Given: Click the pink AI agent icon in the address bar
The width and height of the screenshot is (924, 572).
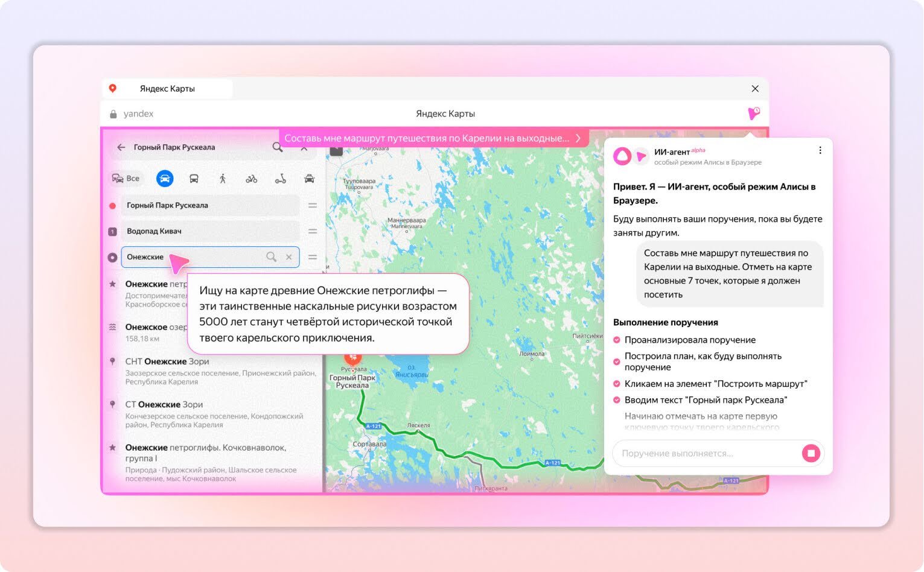Looking at the screenshot, I should pos(754,113).
